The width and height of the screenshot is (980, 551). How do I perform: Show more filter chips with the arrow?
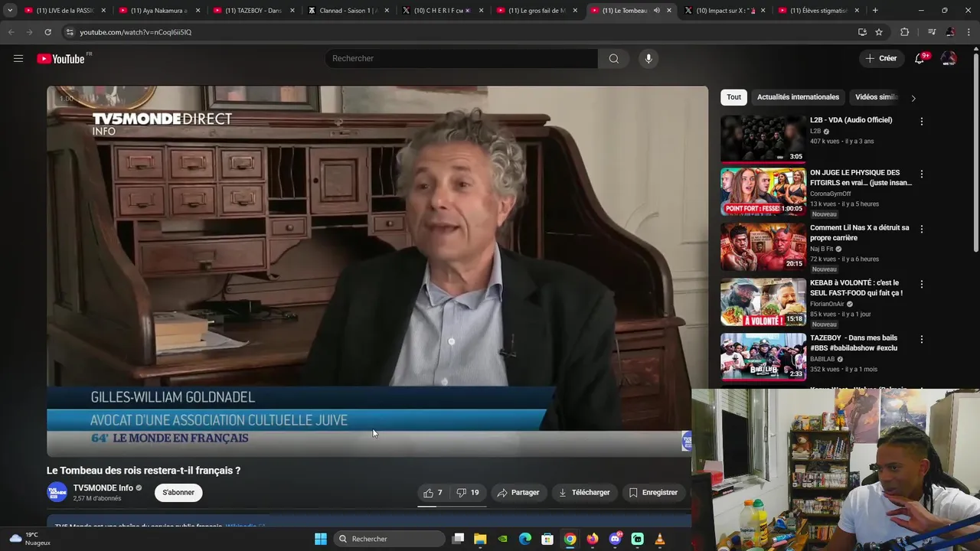(913, 98)
